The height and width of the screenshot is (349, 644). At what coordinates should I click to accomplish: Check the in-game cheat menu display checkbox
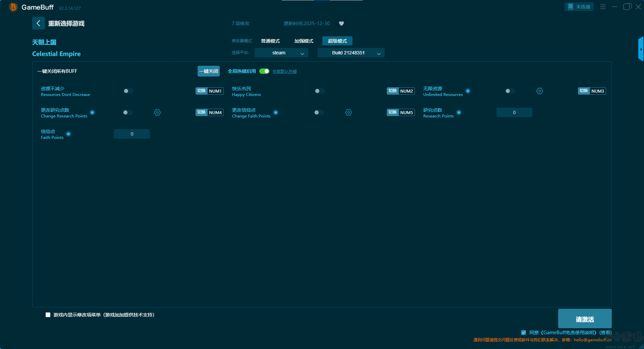tap(48, 315)
